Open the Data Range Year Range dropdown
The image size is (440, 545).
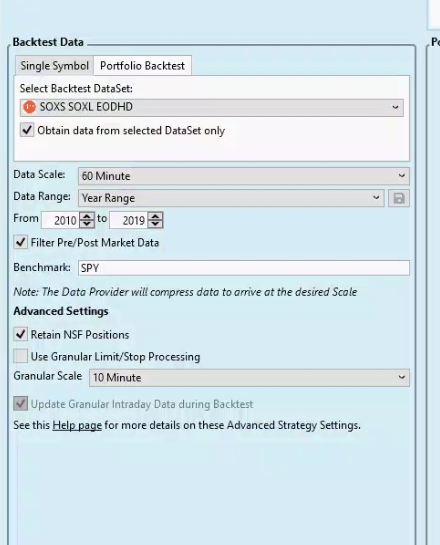point(231,198)
